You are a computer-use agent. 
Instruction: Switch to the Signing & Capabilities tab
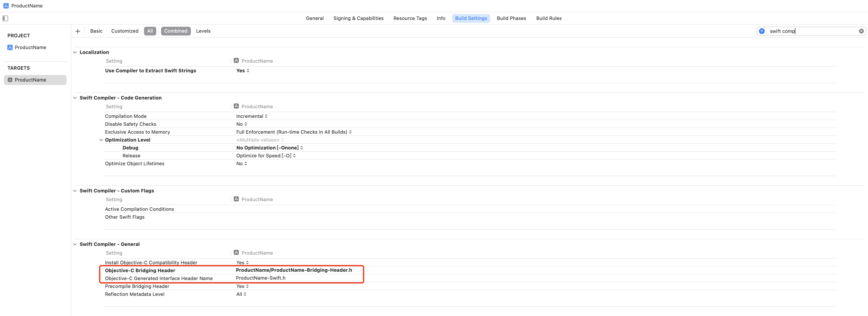click(x=358, y=18)
